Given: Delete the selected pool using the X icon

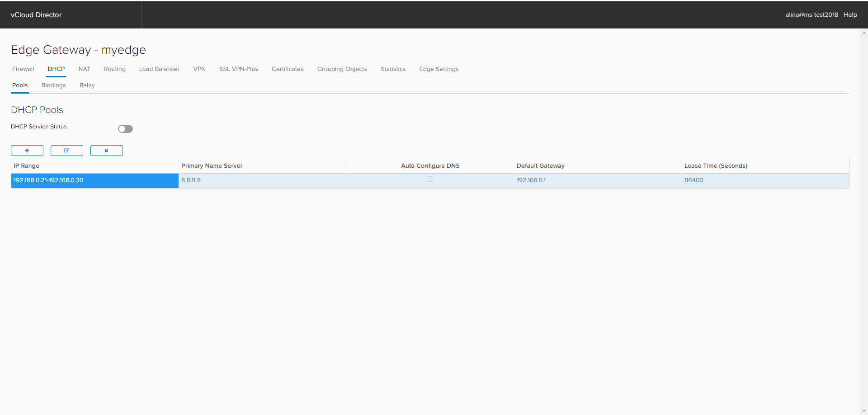Looking at the screenshot, I should pyautogui.click(x=106, y=150).
